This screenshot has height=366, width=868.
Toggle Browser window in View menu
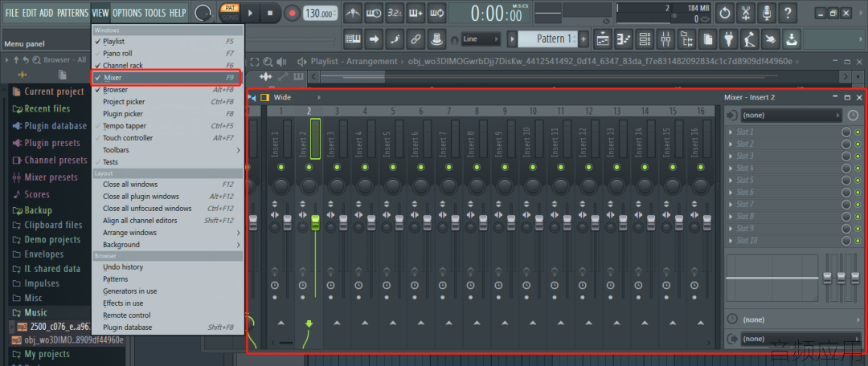(x=166, y=90)
